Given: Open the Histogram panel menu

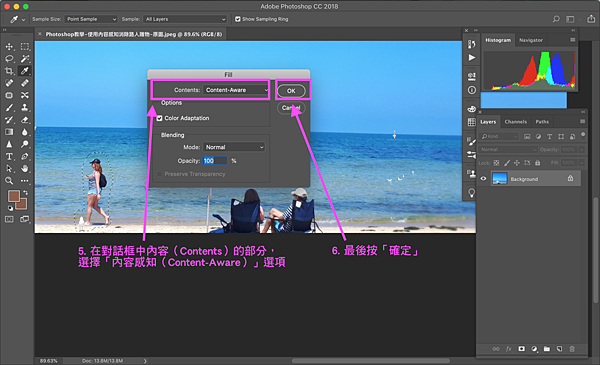Looking at the screenshot, I should [x=572, y=40].
